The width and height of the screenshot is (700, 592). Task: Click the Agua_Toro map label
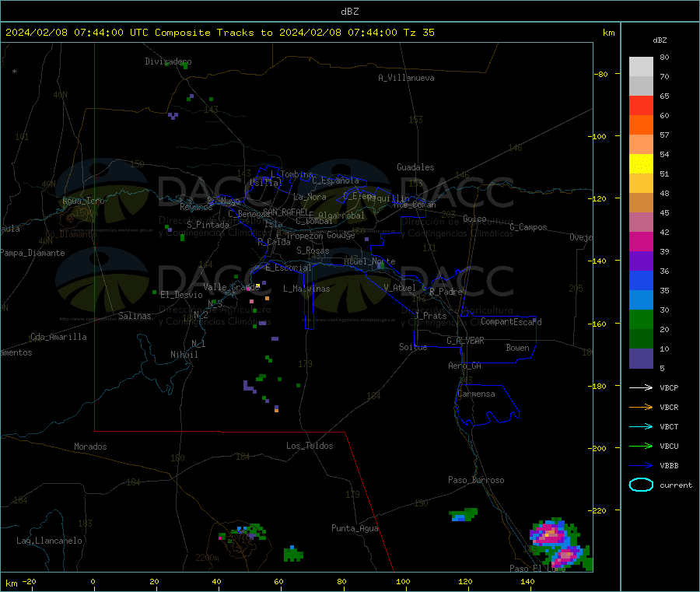click(x=83, y=201)
